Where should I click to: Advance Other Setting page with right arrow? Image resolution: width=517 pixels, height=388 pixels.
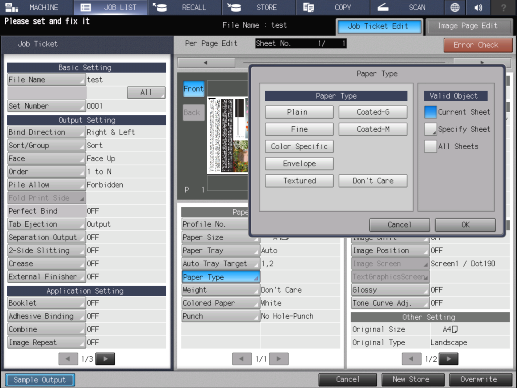tap(449, 359)
